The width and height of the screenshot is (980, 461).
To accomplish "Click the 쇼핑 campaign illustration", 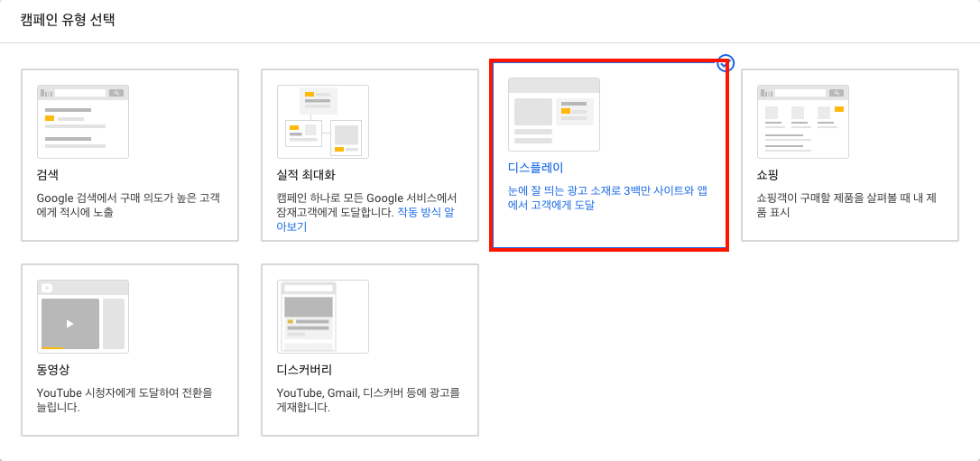I will 803,122.
